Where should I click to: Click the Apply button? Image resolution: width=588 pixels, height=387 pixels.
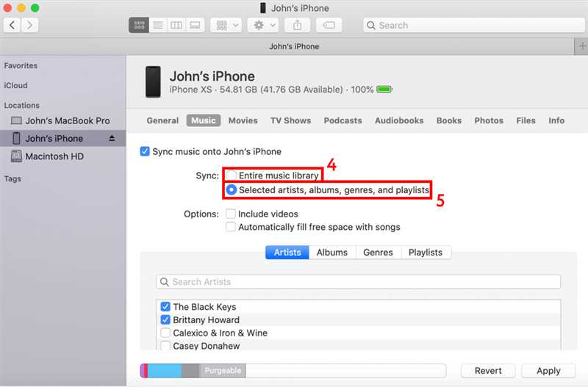tap(548, 371)
